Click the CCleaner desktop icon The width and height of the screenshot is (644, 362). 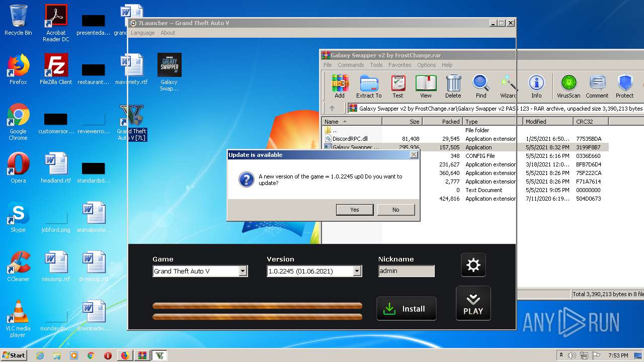coord(18,266)
